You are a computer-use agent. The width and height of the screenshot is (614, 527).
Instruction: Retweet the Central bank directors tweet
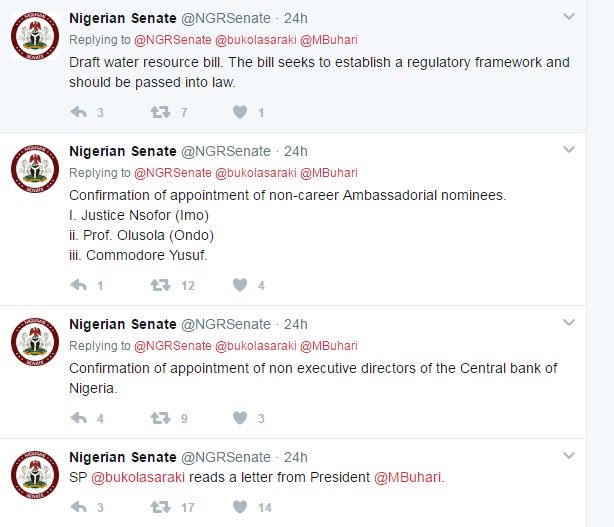coord(159,418)
